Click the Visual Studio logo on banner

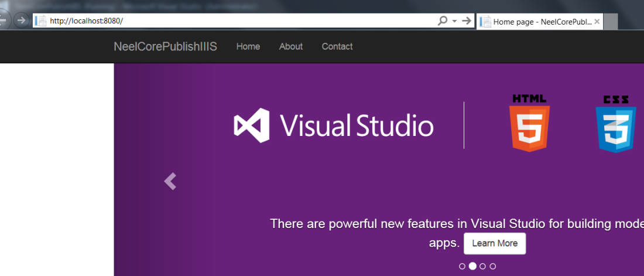334,125
